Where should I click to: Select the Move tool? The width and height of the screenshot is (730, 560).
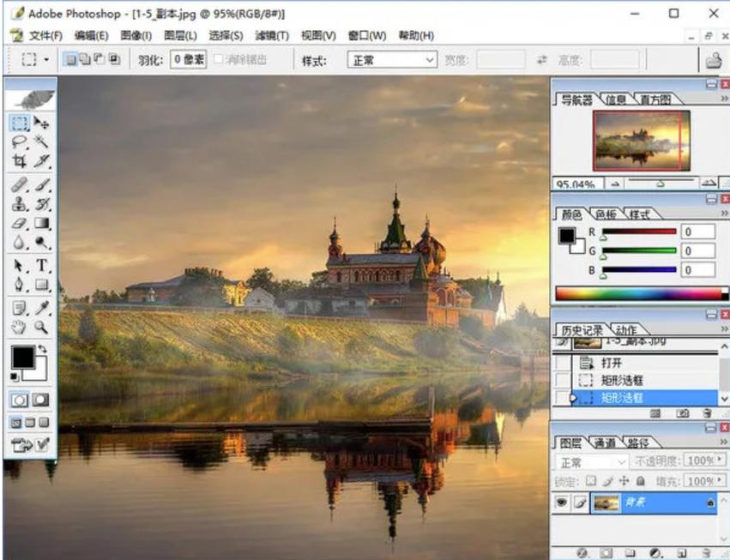[x=41, y=124]
